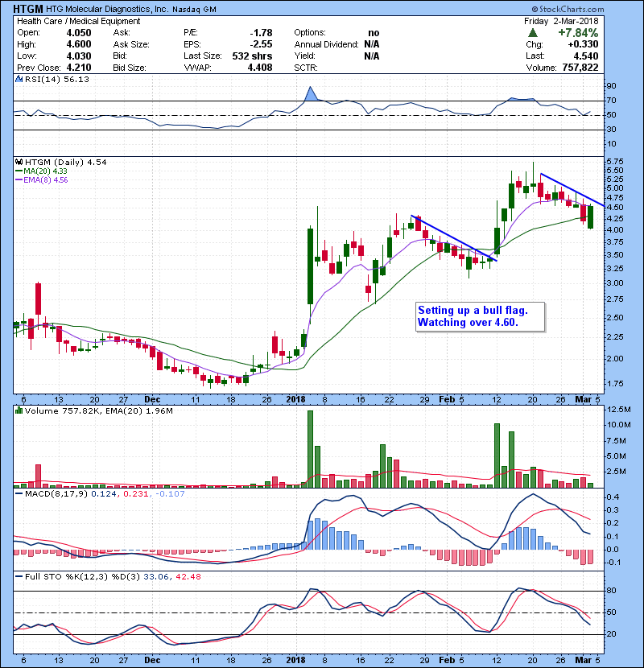Click the Friday 2-Mar-2018 date text
This screenshot has width=644, height=668.
(561, 21)
